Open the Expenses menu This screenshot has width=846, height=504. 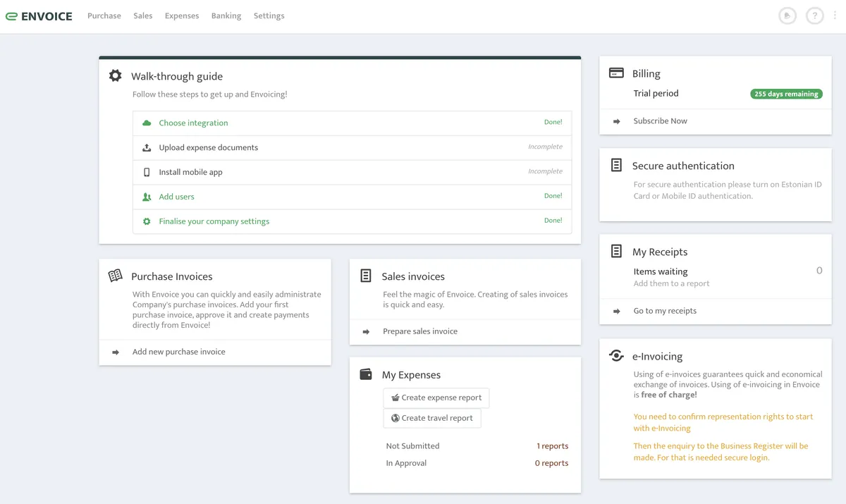[x=182, y=16]
